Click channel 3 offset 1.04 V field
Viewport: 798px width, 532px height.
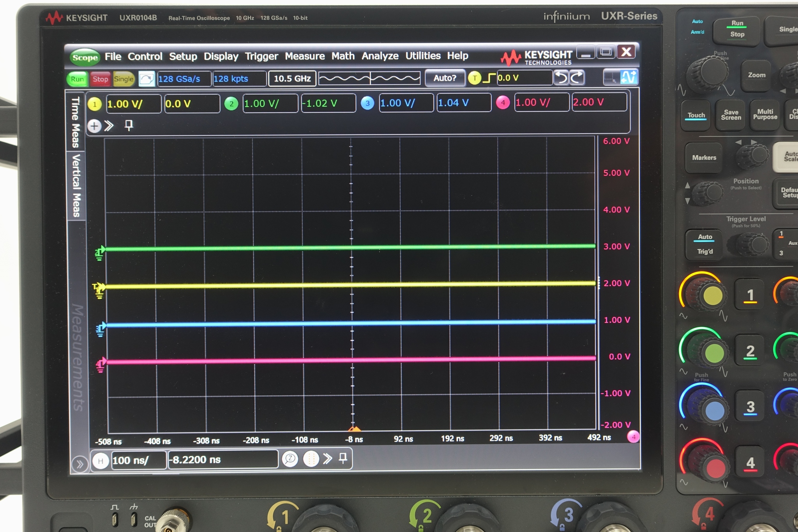pyautogui.click(x=464, y=103)
